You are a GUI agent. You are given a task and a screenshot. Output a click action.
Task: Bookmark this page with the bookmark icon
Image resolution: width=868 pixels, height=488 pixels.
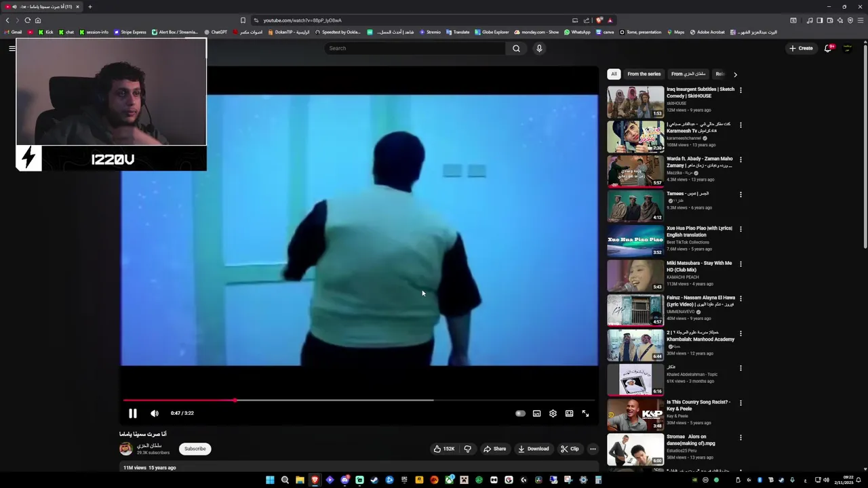click(243, 20)
